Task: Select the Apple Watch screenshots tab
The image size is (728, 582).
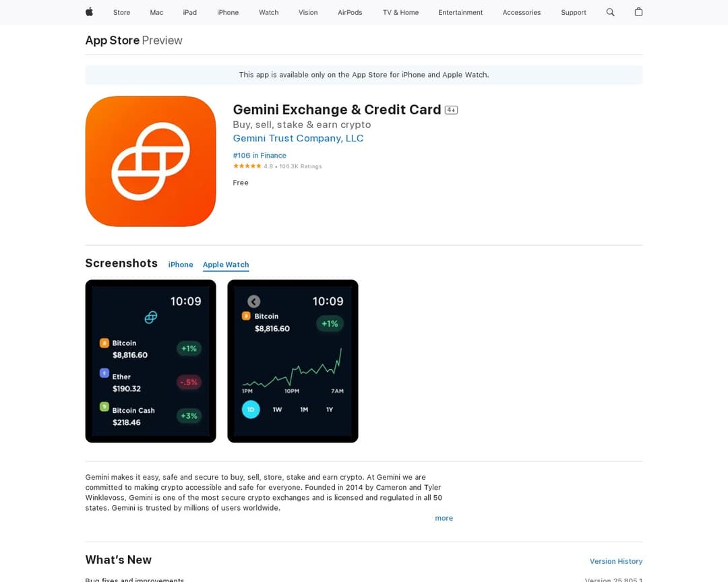Action: tap(226, 265)
